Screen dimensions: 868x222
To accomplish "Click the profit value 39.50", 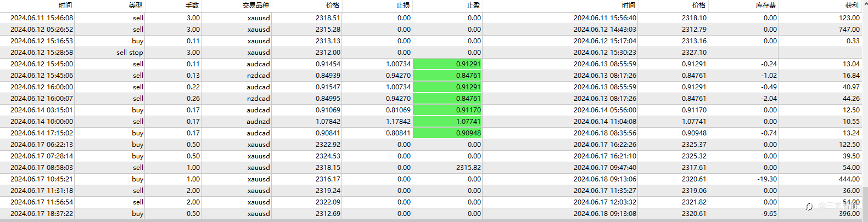I will (852, 156).
